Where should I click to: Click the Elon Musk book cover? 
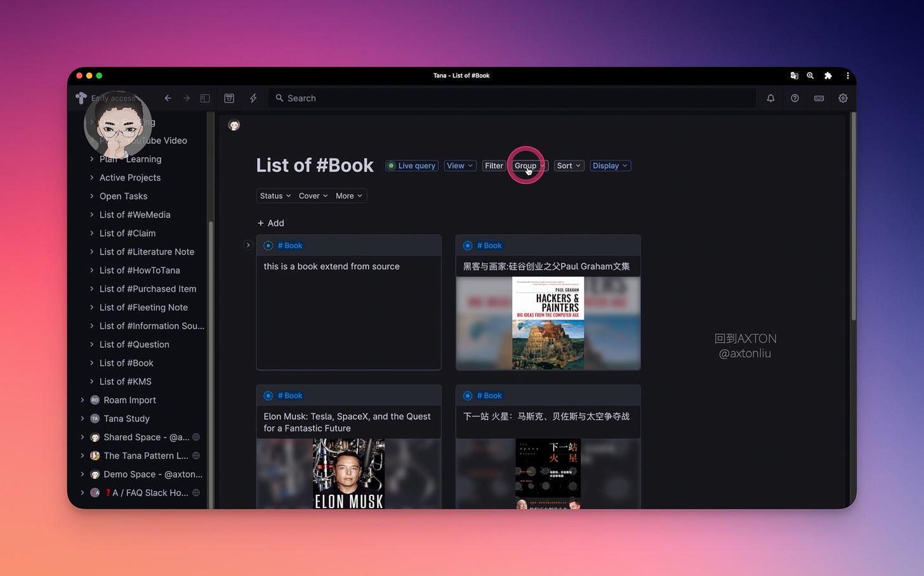tap(348, 474)
